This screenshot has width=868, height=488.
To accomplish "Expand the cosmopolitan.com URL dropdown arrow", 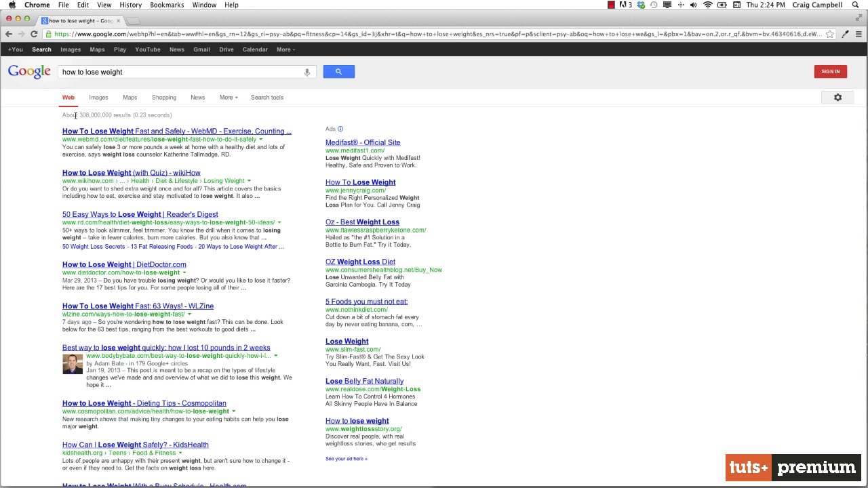I will click(x=233, y=411).
